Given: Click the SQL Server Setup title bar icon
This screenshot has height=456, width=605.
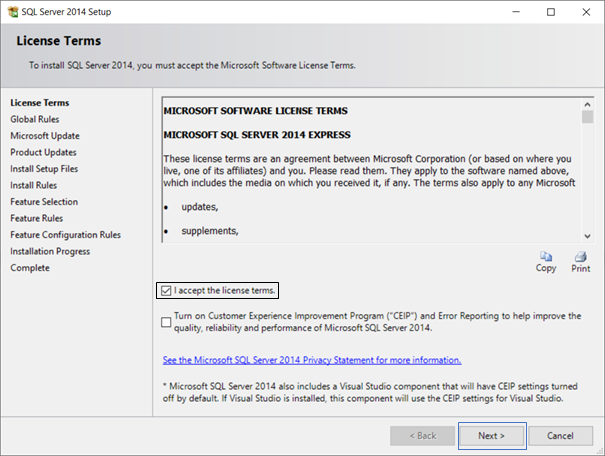Looking at the screenshot, I should 12,12.
